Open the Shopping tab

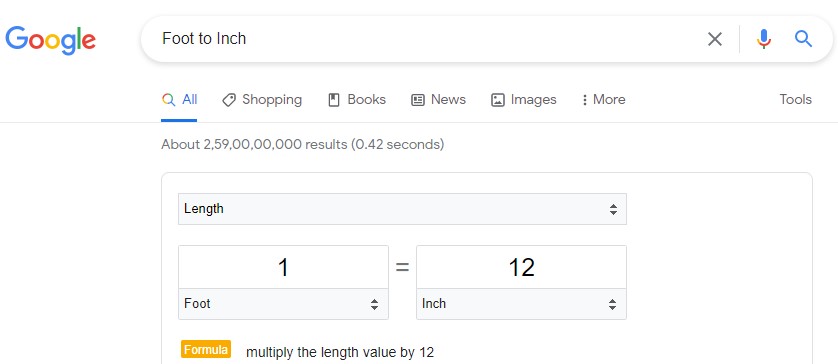262,100
